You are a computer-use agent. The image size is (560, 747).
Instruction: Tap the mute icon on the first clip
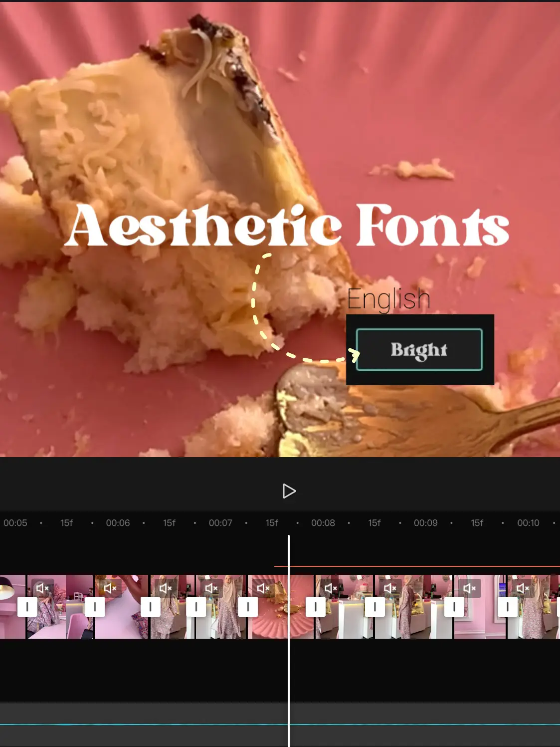coord(43,589)
